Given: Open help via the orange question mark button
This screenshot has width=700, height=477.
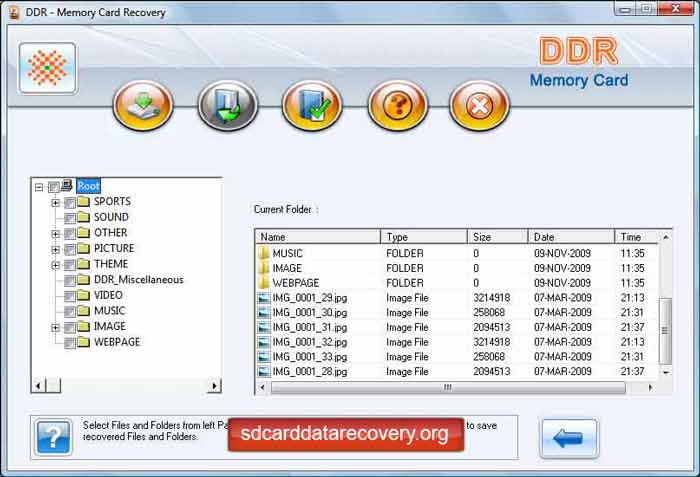Looking at the screenshot, I should (397, 106).
